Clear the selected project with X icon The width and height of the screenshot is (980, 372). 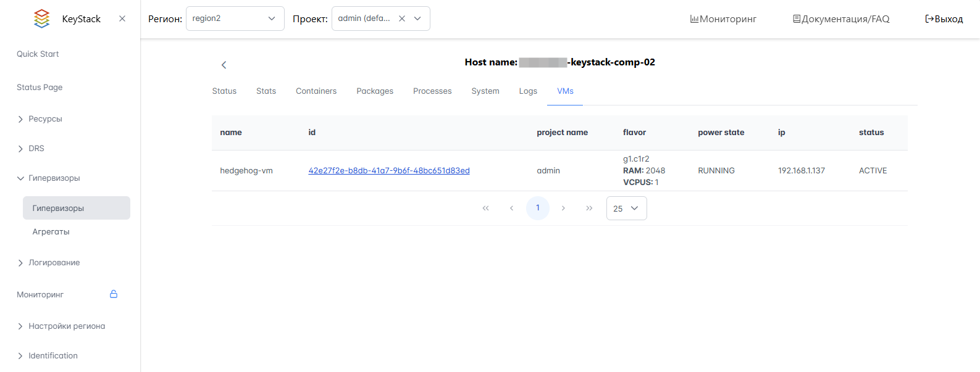coord(402,19)
